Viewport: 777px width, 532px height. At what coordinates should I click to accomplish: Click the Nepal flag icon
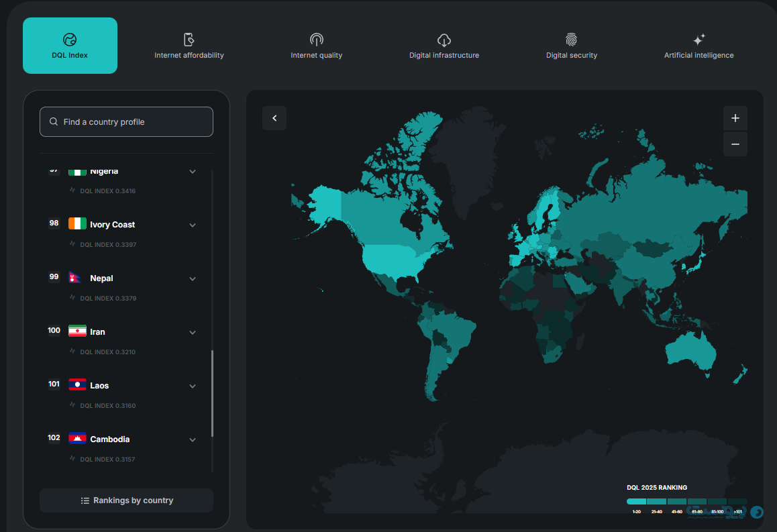click(x=76, y=278)
